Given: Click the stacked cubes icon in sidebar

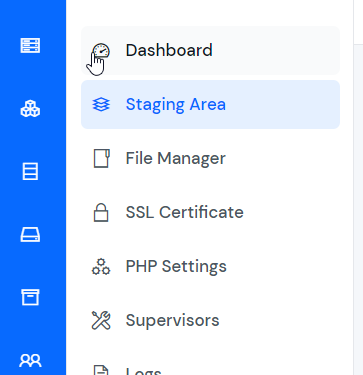Looking at the screenshot, I should click(30, 108).
